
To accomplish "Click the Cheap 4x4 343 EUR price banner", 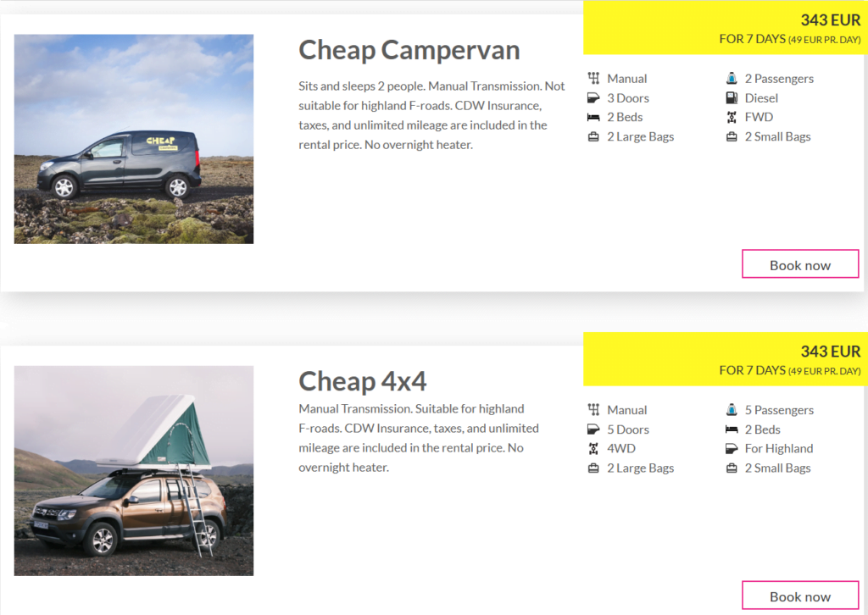I will pos(726,359).
